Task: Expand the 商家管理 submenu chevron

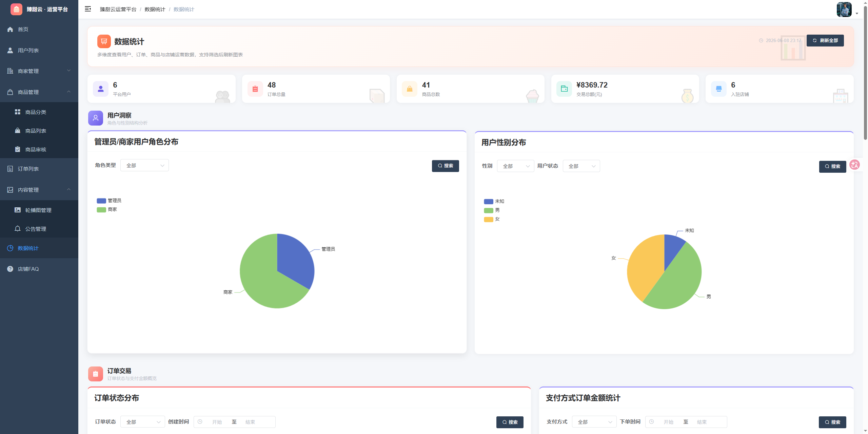Action: [69, 71]
